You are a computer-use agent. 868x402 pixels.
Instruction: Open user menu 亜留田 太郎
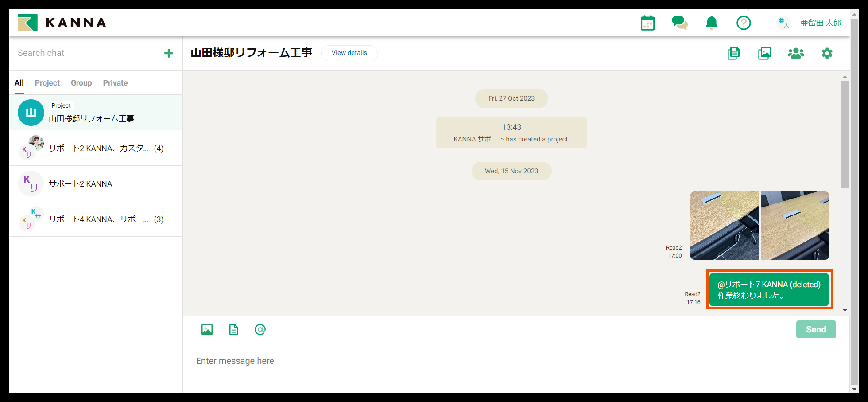[821, 23]
